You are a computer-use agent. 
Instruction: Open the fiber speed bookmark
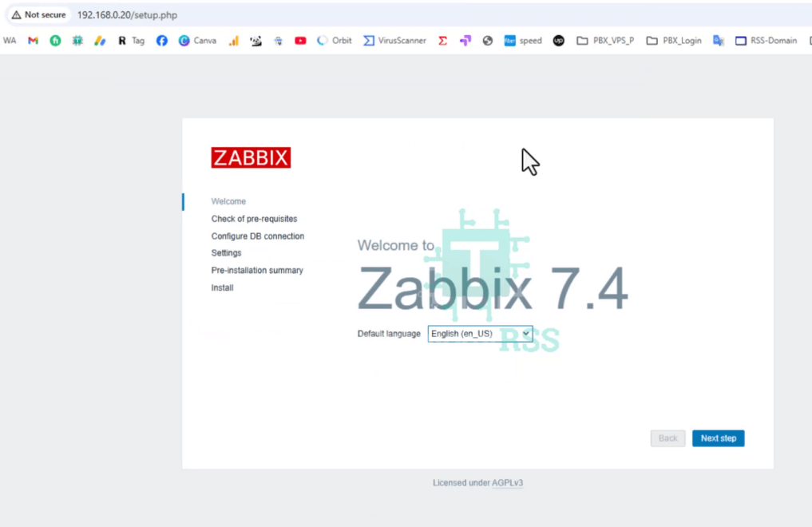click(523, 41)
